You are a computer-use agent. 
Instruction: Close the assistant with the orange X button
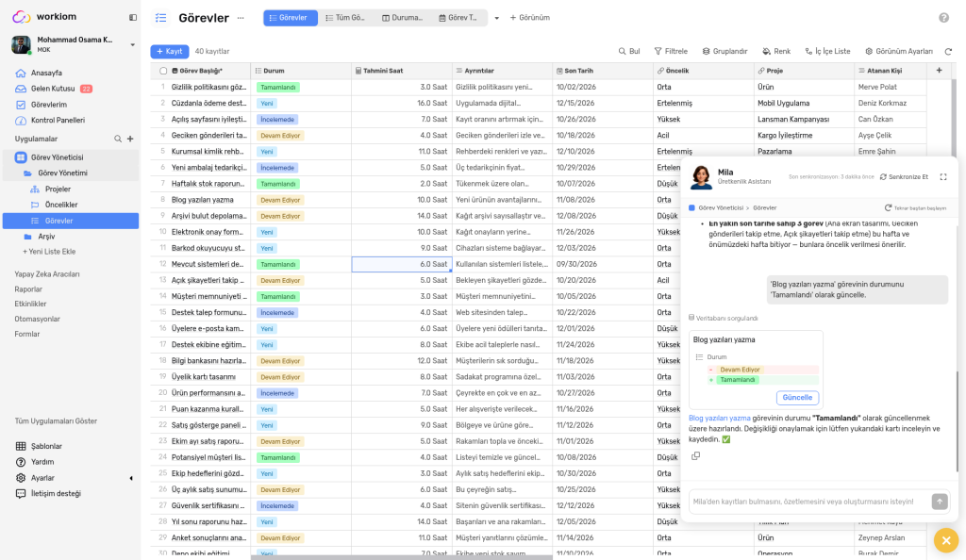946,541
